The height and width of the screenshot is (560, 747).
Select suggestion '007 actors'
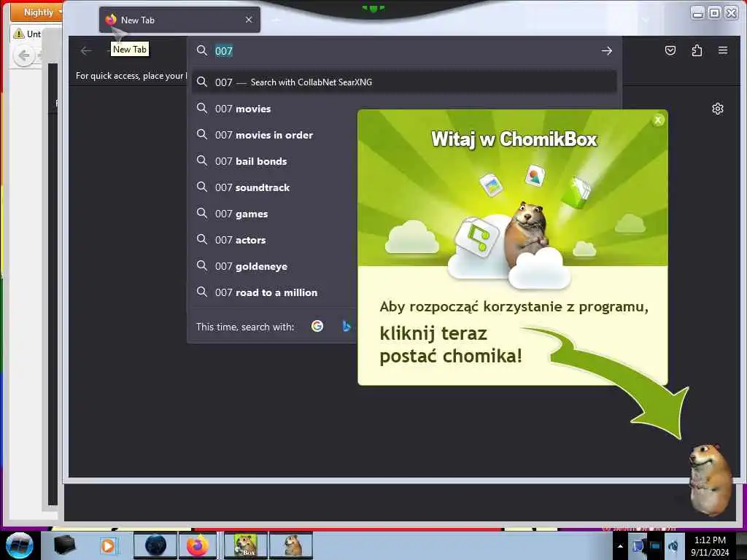click(274, 240)
